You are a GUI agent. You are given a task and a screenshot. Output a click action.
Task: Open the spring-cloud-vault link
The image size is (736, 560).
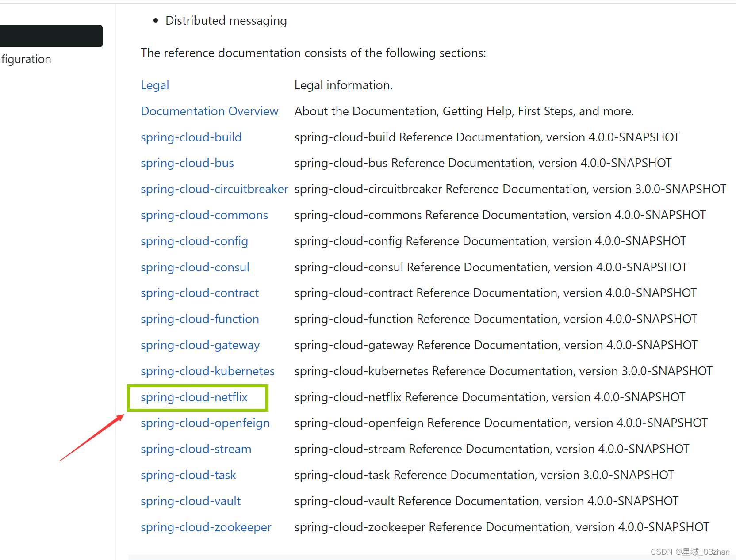pos(191,501)
